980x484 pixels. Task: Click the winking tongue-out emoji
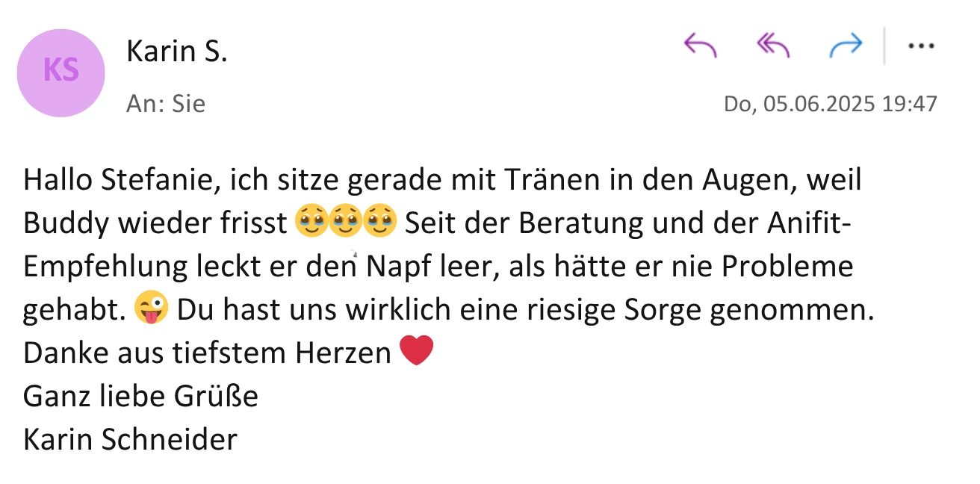pyautogui.click(x=152, y=309)
